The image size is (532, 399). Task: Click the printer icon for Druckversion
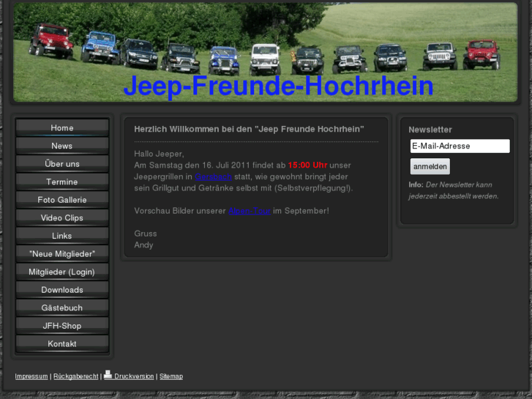pos(108,374)
